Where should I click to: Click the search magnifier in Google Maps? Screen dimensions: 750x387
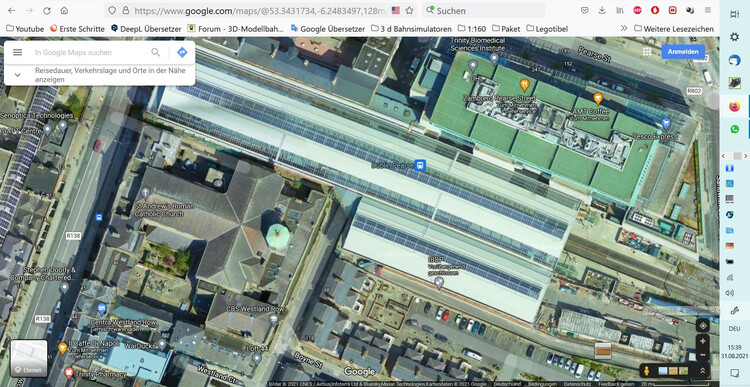pyautogui.click(x=155, y=52)
